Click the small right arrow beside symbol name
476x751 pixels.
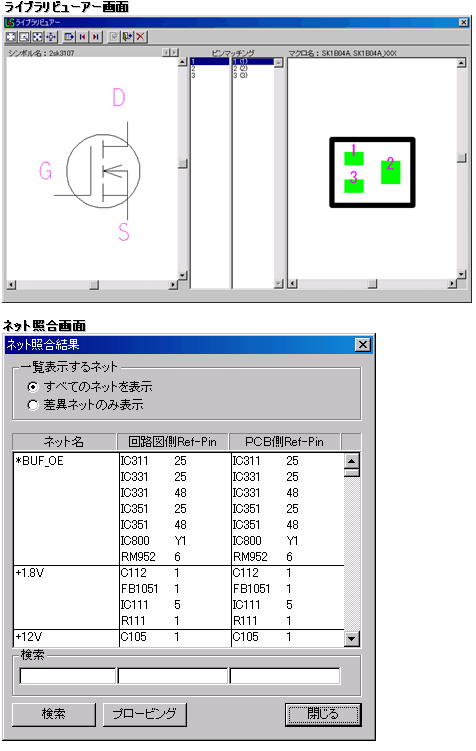pos(174,52)
